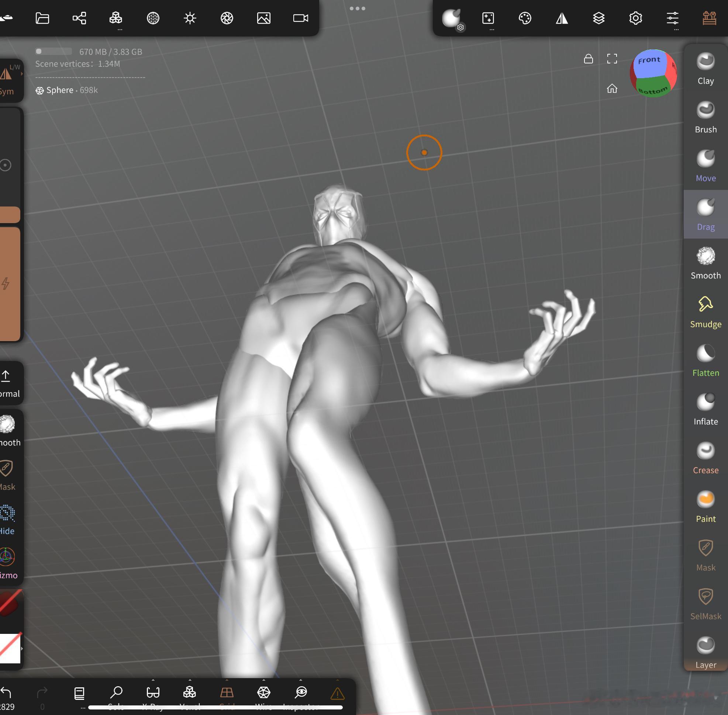The width and height of the screenshot is (728, 715).
Task: Show the orange warning triangle
Action: pyautogui.click(x=338, y=693)
